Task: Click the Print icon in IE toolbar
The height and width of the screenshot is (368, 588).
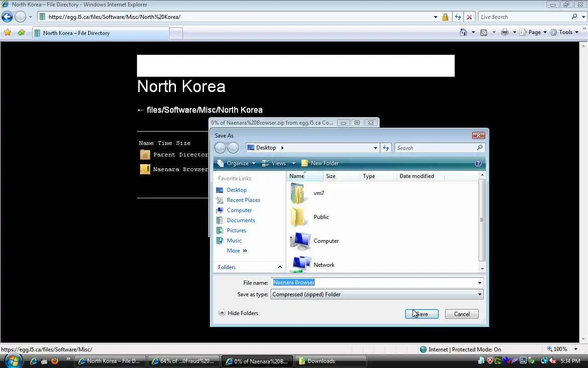Action: click(x=505, y=32)
